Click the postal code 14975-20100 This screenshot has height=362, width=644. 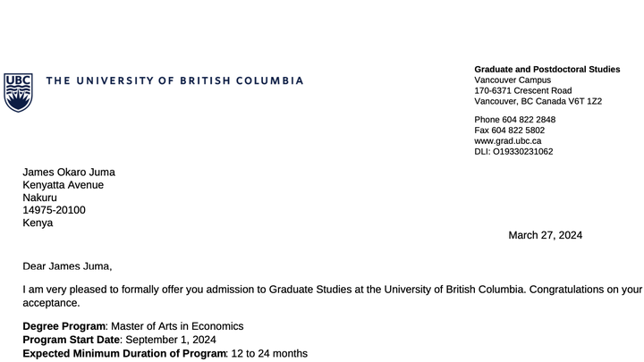[54, 210]
